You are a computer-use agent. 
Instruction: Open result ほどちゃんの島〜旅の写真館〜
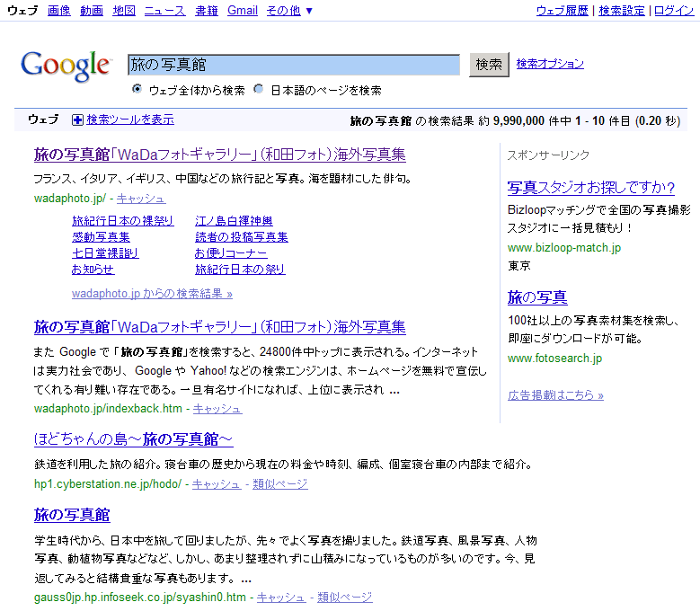tap(134, 439)
